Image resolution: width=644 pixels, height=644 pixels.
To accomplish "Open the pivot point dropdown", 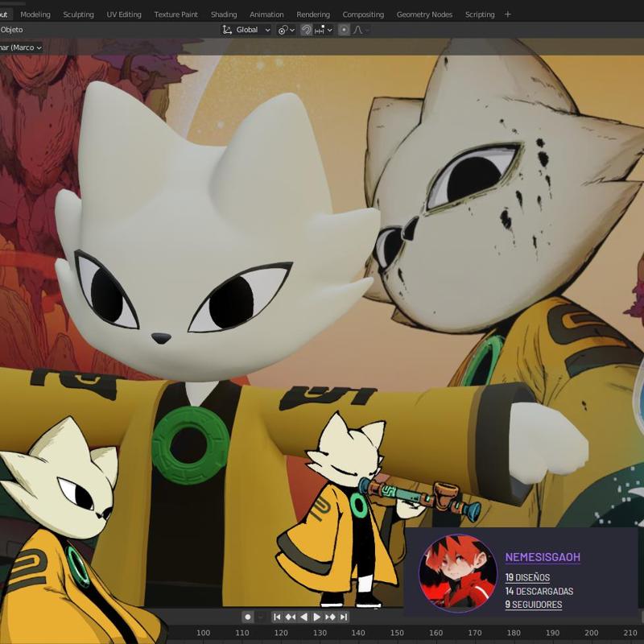I will [286, 30].
